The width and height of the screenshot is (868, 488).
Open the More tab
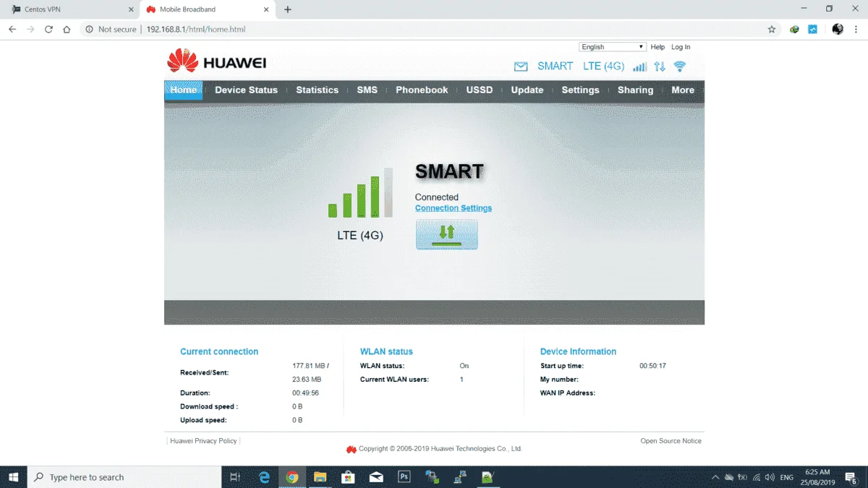click(x=683, y=90)
